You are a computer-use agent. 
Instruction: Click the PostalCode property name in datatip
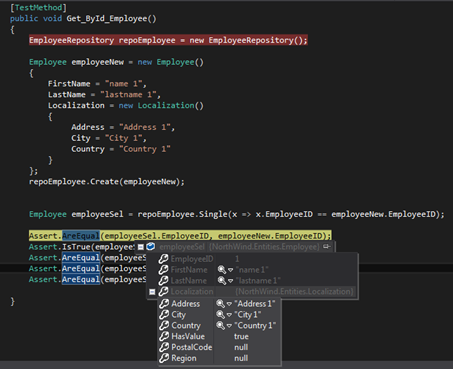192,347
